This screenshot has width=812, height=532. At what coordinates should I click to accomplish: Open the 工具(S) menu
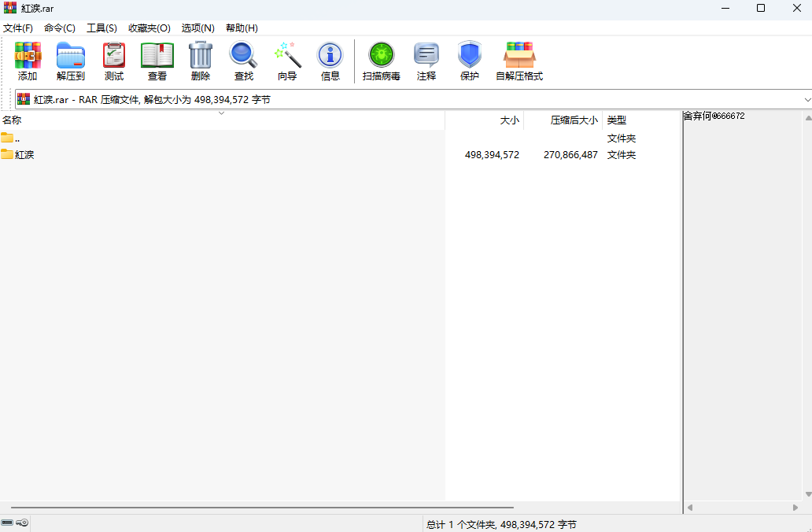[x=101, y=28]
